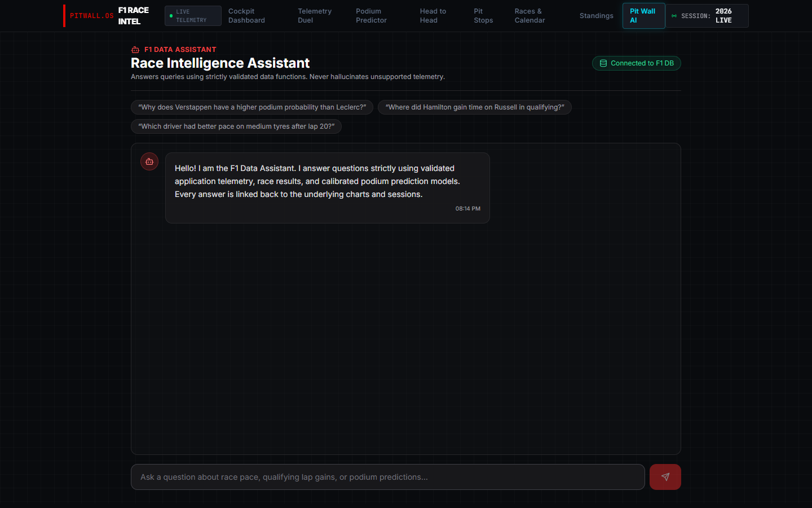812x508 pixels.
Task: Click the Connected to F1 DB badge
Action: click(636, 63)
